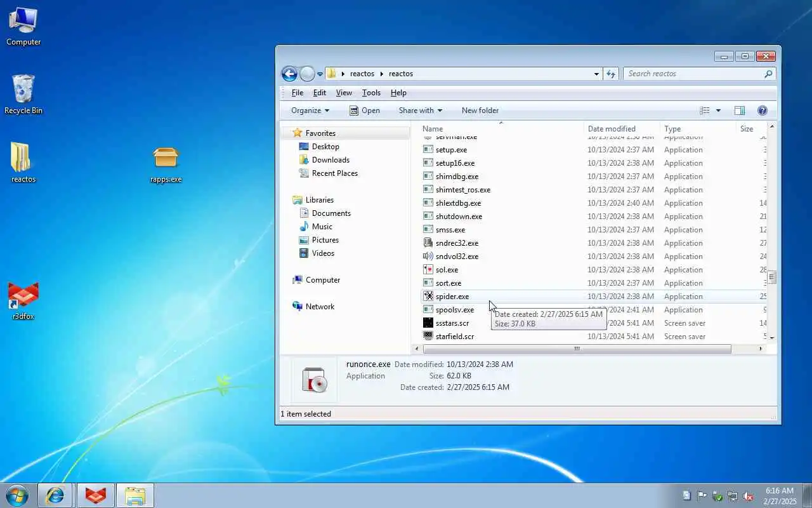
Task: Open the Videos library
Action: pos(323,253)
